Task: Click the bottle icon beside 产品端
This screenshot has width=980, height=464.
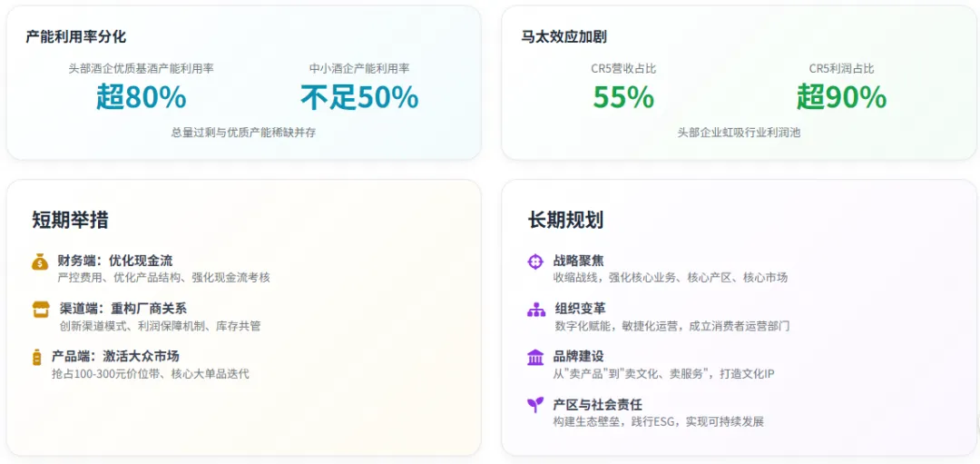Action: click(x=36, y=357)
